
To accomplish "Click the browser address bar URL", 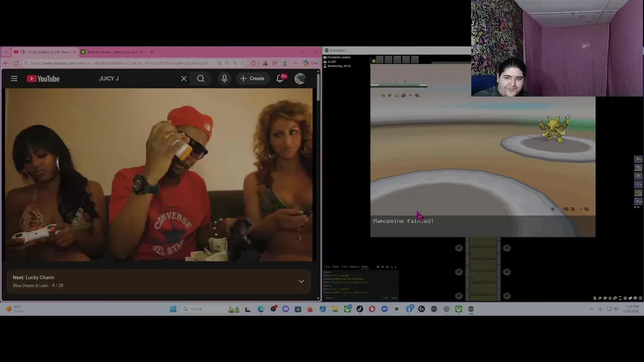I will [120, 63].
